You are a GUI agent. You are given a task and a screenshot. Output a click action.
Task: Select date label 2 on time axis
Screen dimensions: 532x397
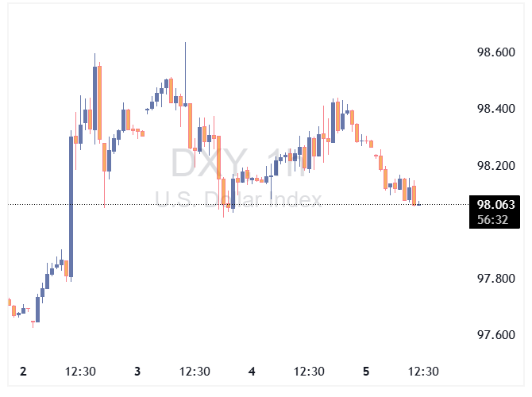point(23,372)
